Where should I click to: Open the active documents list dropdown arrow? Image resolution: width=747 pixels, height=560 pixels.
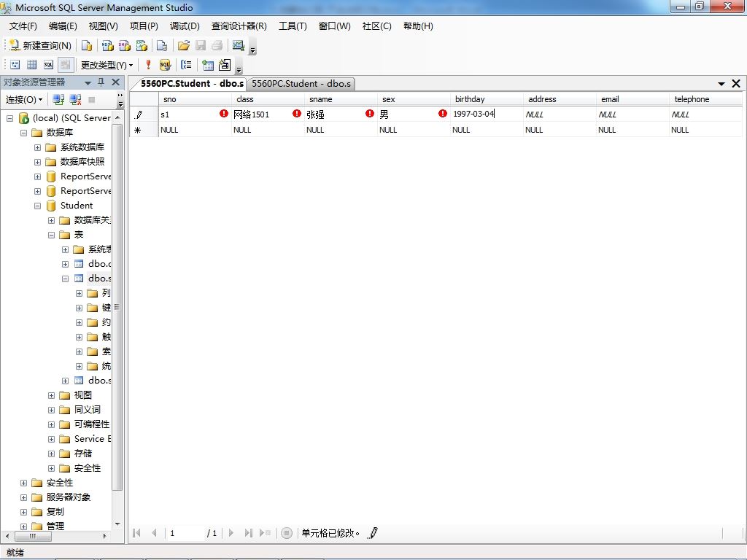pyautogui.click(x=721, y=84)
